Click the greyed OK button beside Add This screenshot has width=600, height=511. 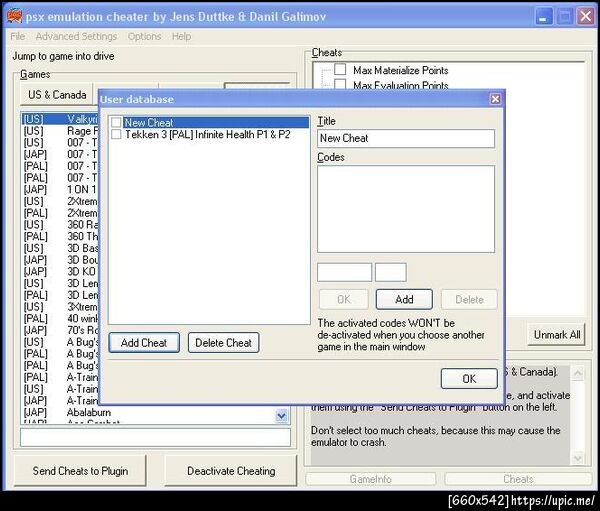click(x=344, y=299)
